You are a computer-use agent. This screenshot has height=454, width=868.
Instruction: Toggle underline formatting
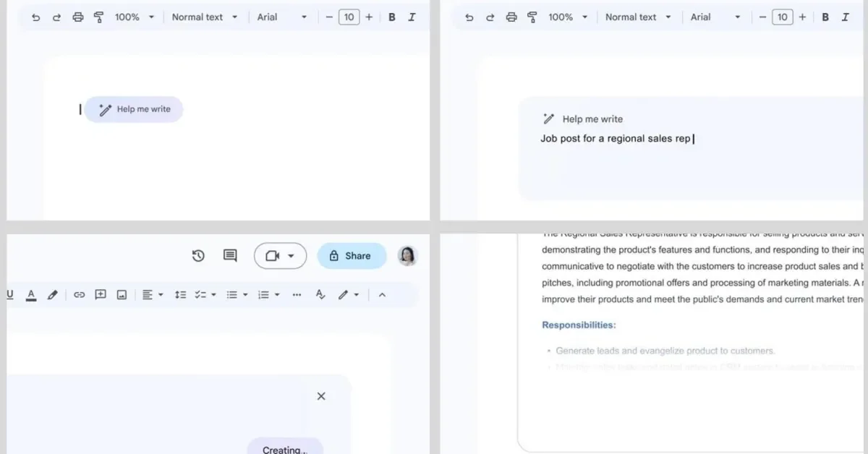pos(9,294)
